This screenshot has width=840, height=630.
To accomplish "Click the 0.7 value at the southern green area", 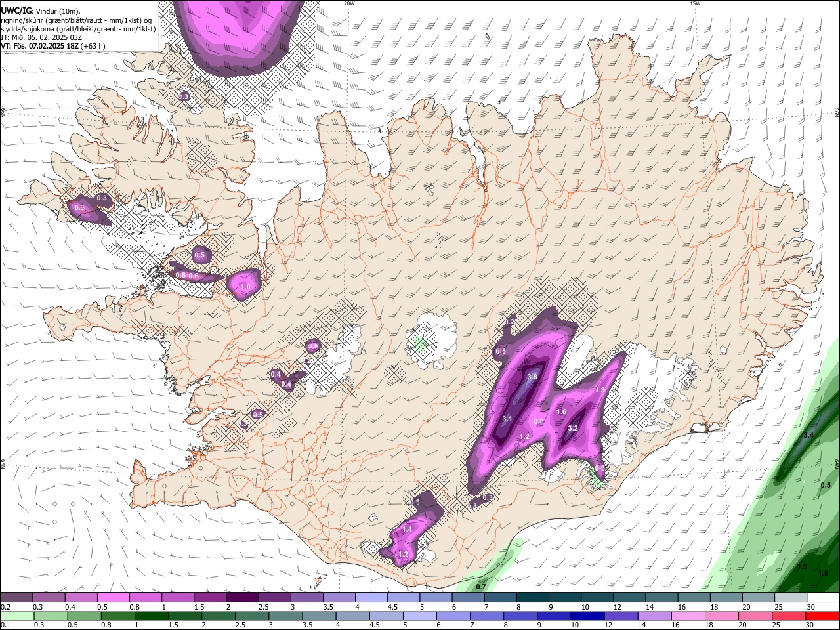I will click(x=481, y=587).
